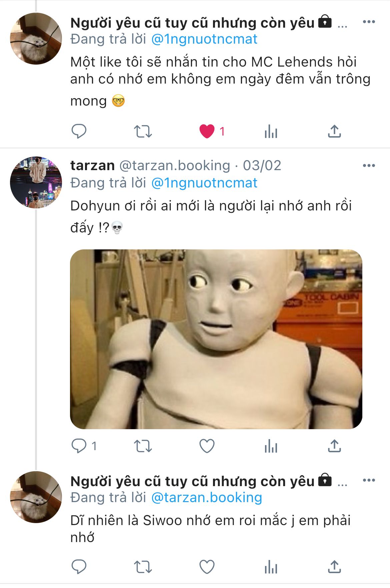390x588 pixels.
Task: Share the first tweet
Action: [x=334, y=131]
